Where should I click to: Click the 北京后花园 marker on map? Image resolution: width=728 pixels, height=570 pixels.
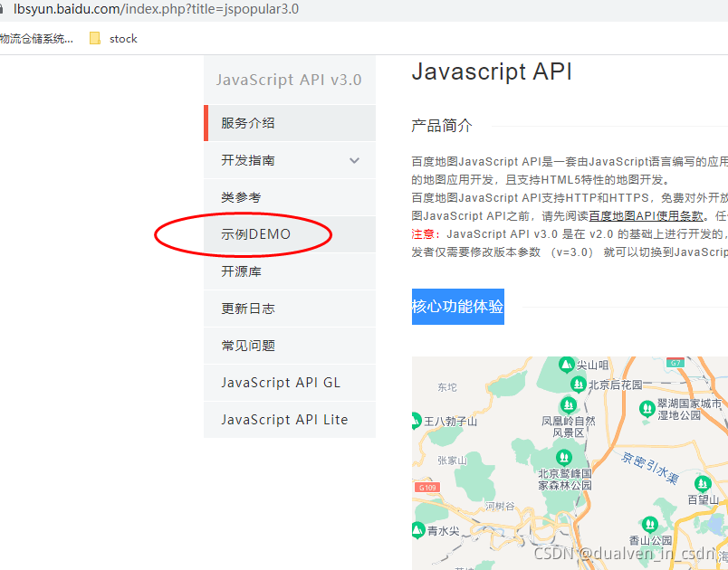[x=578, y=384]
